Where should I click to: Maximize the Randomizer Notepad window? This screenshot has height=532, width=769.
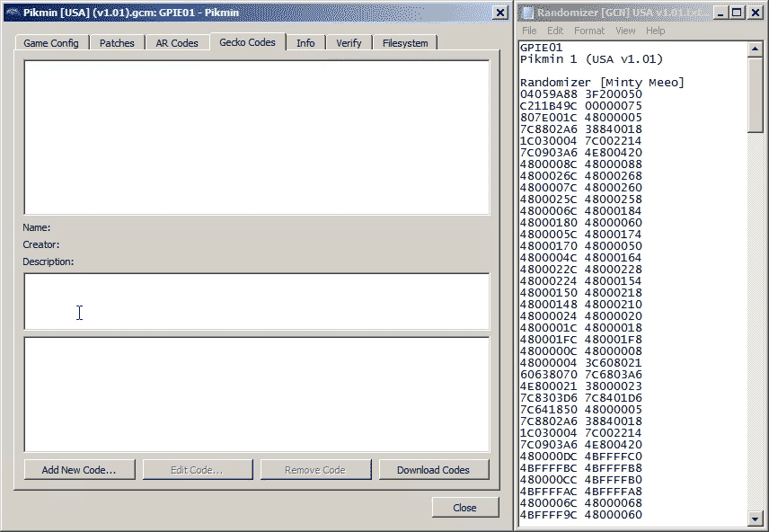737,13
